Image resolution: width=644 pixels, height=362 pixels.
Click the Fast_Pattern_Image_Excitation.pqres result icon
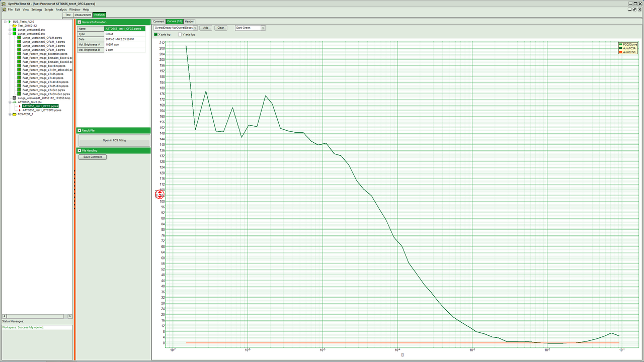(x=19, y=54)
